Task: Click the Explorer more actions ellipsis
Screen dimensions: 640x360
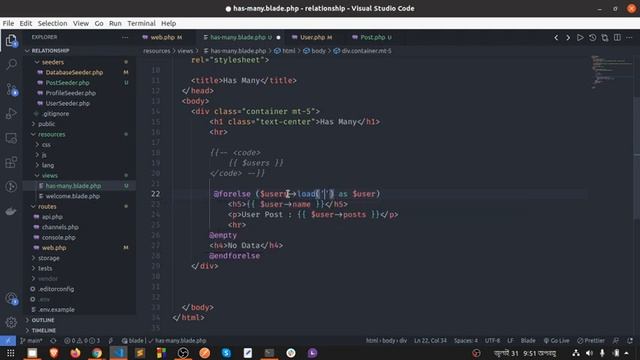Action: click(x=125, y=37)
